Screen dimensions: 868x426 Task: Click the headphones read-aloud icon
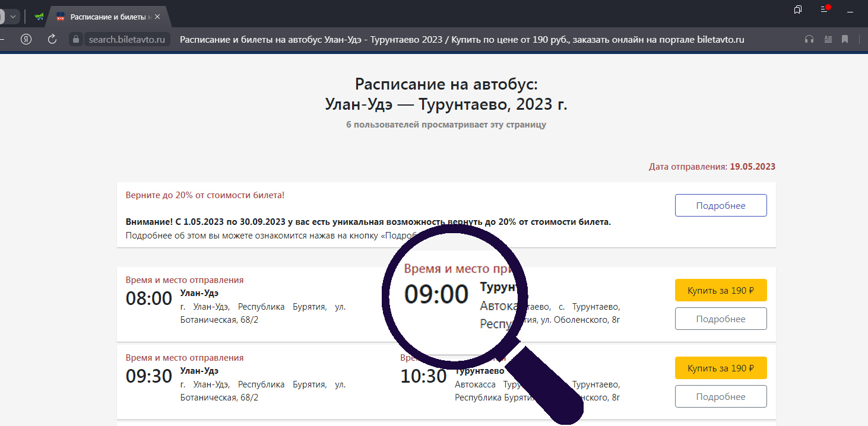(x=809, y=39)
